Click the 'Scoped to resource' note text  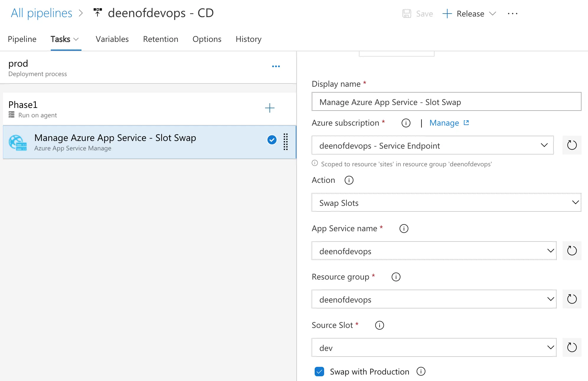coord(406,164)
